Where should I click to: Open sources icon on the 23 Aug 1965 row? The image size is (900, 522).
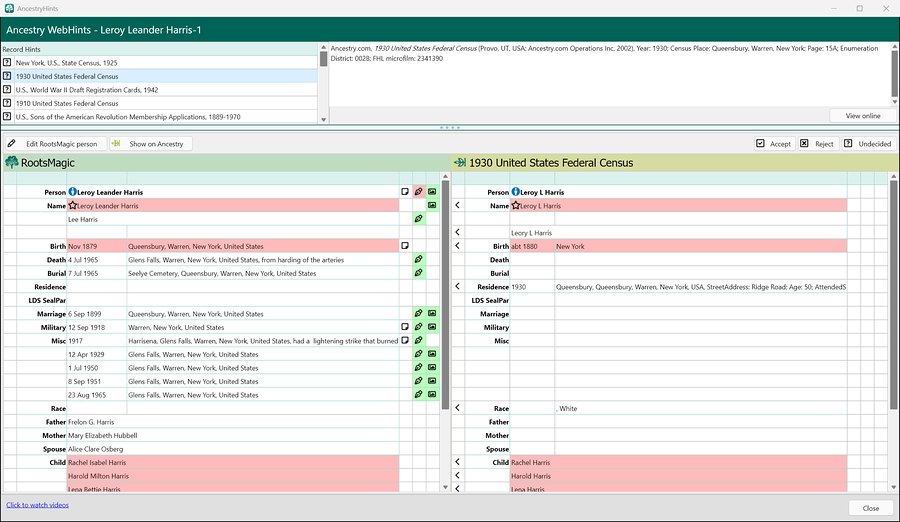419,395
